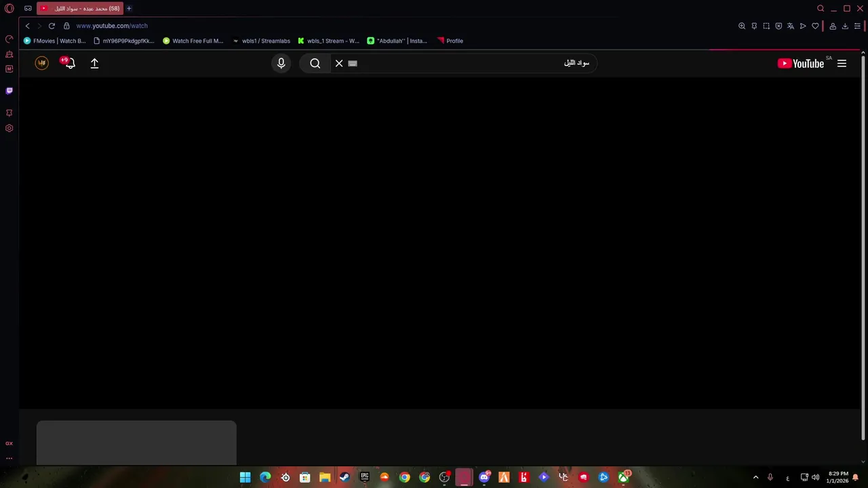Click the black video player area
This screenshot has height=488, width=868.
pos(439,243)
